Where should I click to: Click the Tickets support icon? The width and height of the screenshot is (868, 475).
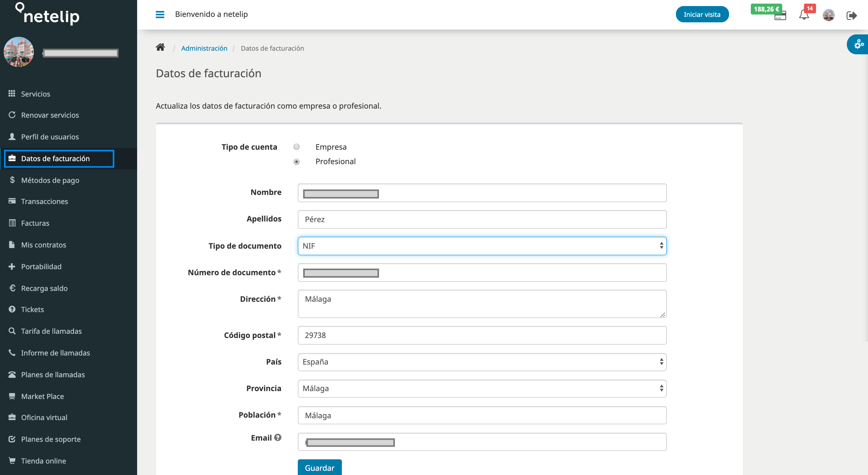coord(12,309)
